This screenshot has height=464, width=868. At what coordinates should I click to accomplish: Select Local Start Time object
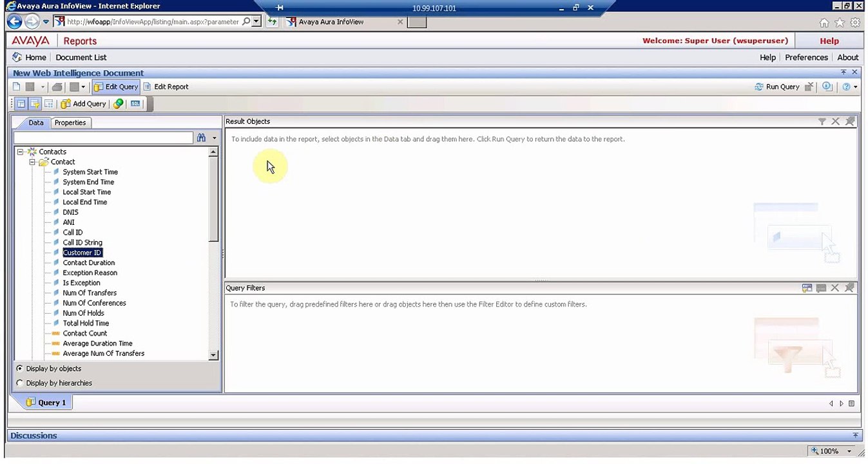(86, 192)
